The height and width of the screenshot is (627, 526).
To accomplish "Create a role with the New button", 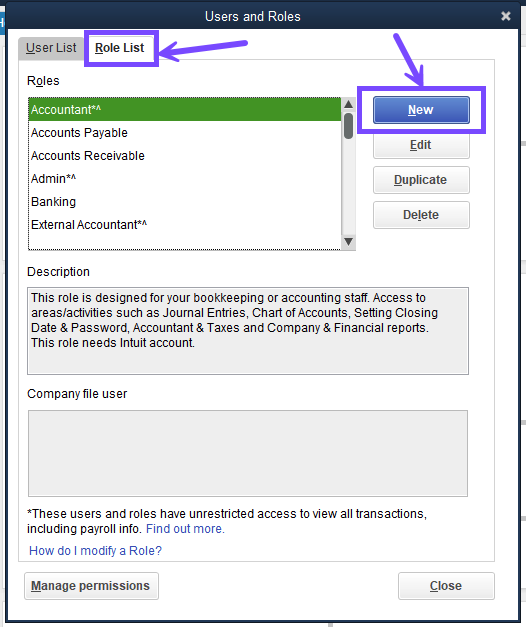I will pos(421,110).
